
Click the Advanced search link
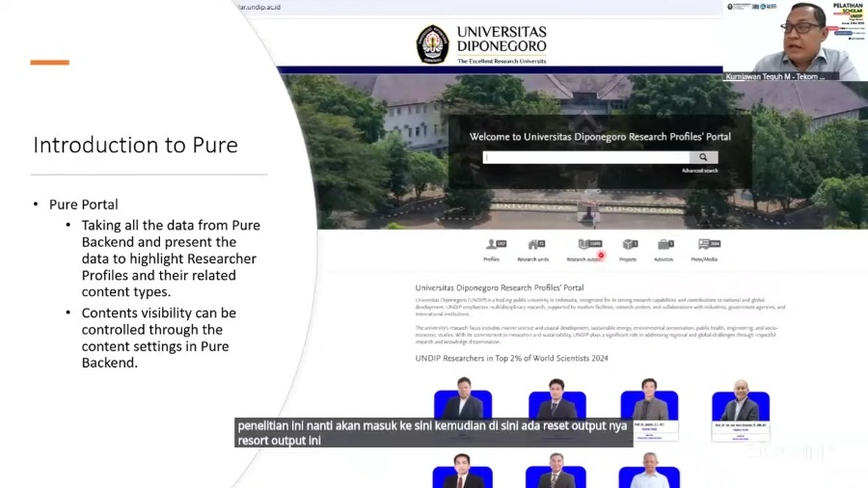pos(699,171)
